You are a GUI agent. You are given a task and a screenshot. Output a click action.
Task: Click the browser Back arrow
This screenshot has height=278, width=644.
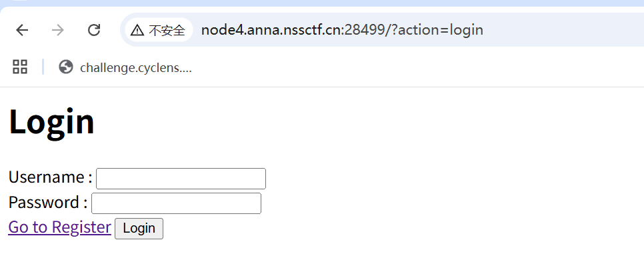pyautogui.click(x=22, y=30)
